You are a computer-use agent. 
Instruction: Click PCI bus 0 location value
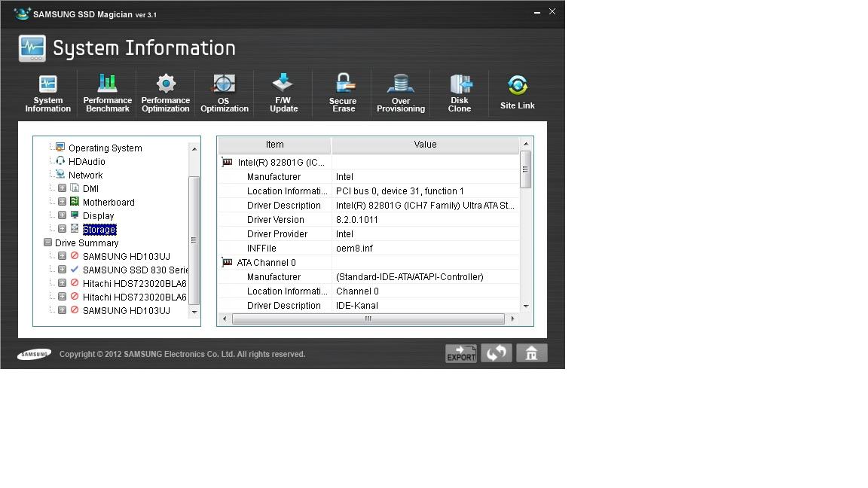pyautogui.click(x=399, y=191)
